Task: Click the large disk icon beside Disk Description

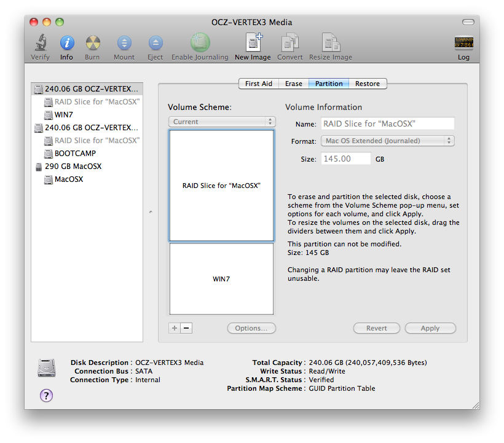Action: point(47,367)
